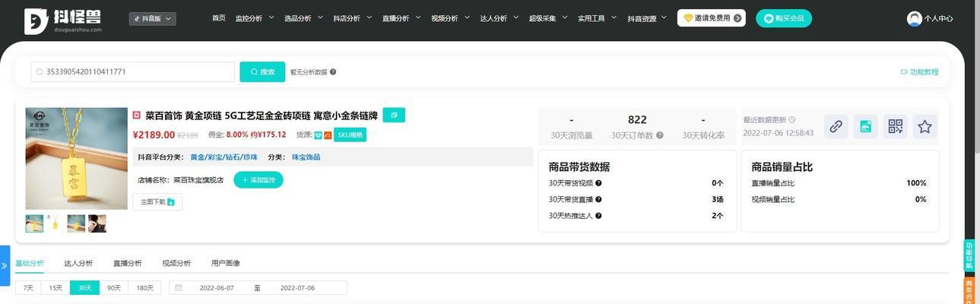
Task: Click the teal image poster icon
Action: coord(865,127)
